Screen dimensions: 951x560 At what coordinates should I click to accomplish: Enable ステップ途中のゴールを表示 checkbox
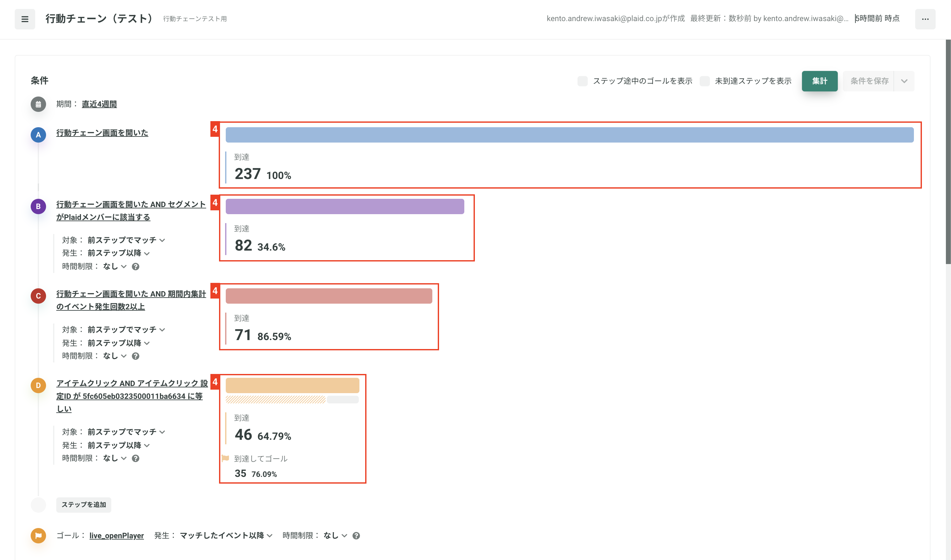pos(582,81)
